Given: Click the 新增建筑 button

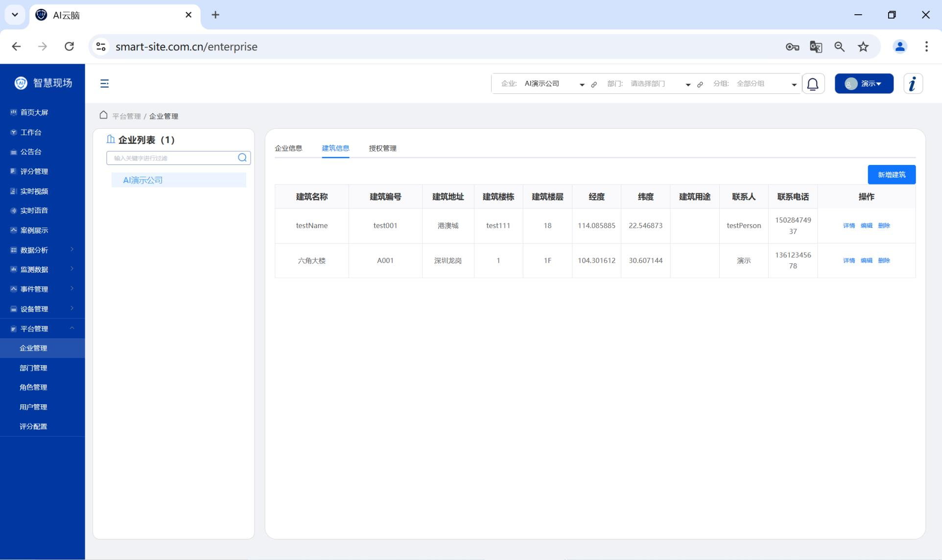Looking at the screenshot, I should click(892, 175).
